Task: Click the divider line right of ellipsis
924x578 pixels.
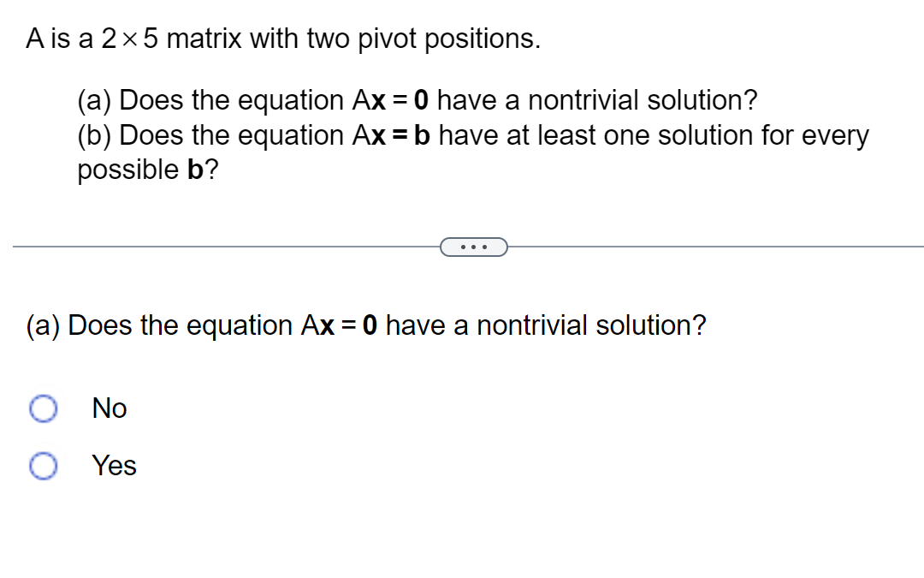Action: [x=715, y=247]
